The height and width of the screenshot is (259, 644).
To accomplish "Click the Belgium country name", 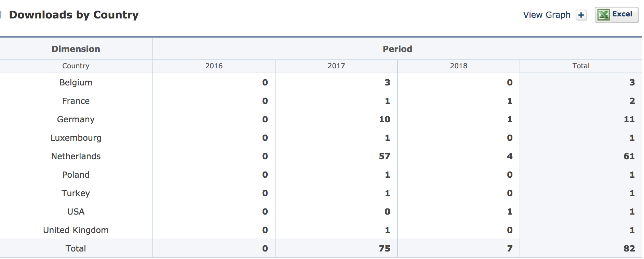I will (76, 82).
